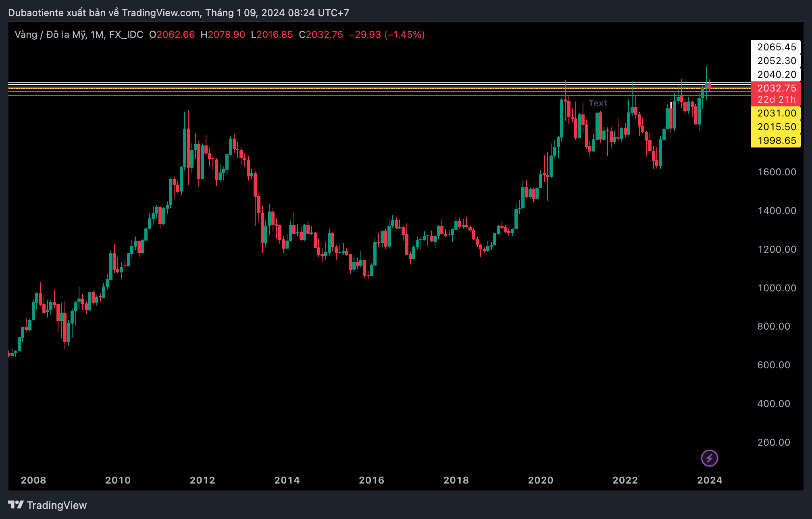812x519 pixels.
Task: Click the red current price label 2032.75
Action: [x=776, y=88]
